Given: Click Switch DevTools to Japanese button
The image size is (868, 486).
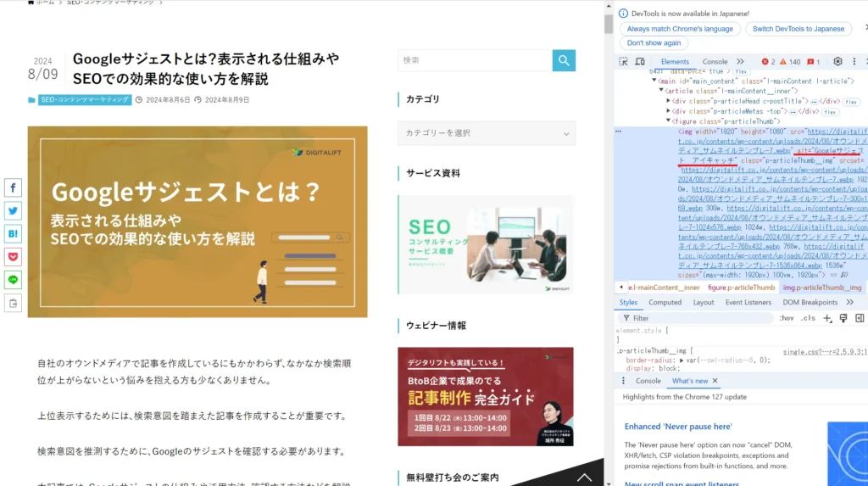Looking at the screenshot, I should pyautogui.click(x=798, y=29).
